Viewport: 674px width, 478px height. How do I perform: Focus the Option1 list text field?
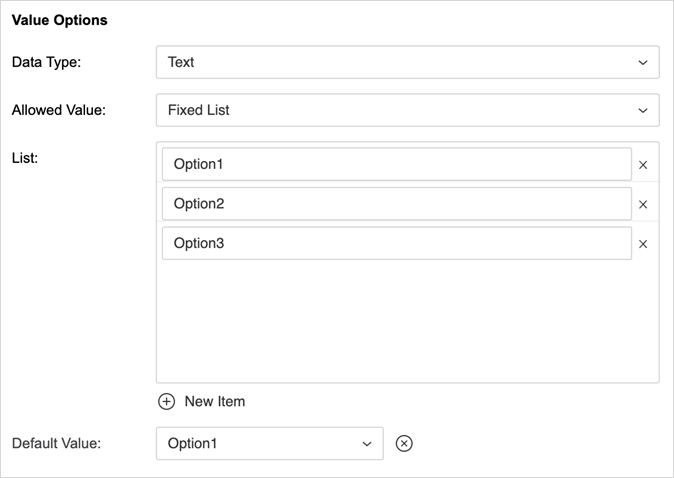pyautogui.click(x=396, y=165)
